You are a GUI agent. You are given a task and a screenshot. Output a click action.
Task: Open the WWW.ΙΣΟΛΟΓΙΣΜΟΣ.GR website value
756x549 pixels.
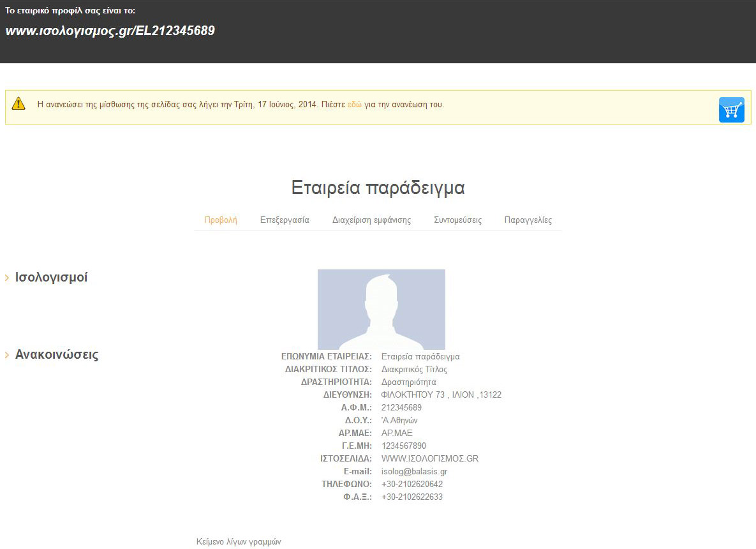pyautogui.click(x=429, y=458)
